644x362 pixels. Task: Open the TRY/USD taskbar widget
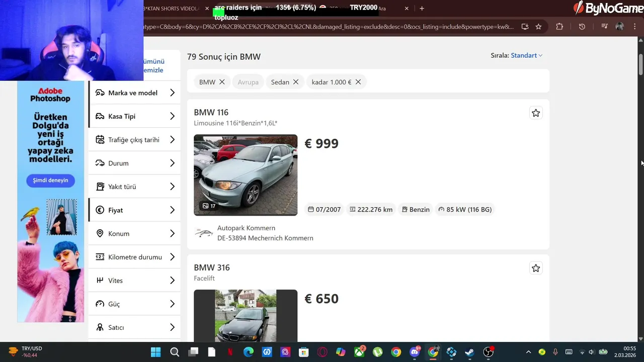pyautogui.click(x=25, y=352)
